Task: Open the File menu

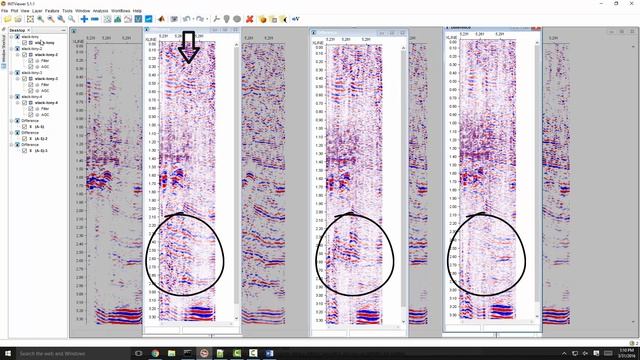Action: (x=4, y=11)
